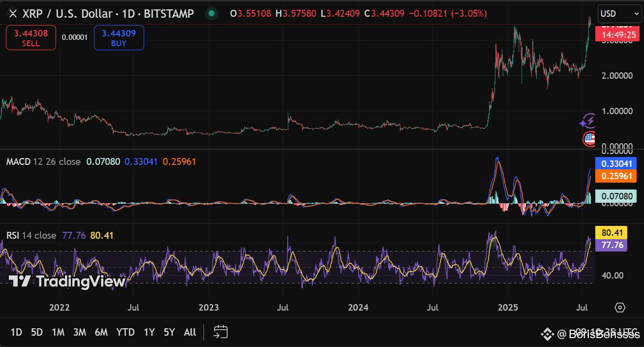
Task: Open the USD currency dropdown
Action: pos(619,13)
